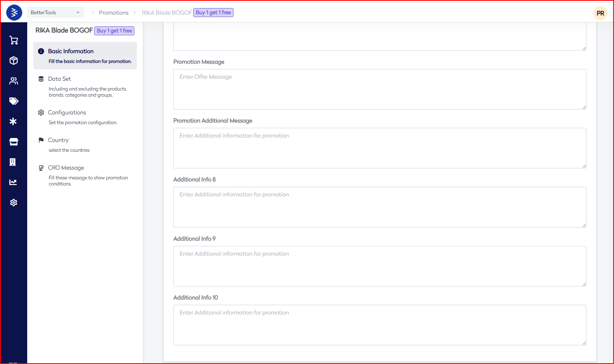Open the Configurations step
The image size is (614, 364).
click(x=67, y=112)
